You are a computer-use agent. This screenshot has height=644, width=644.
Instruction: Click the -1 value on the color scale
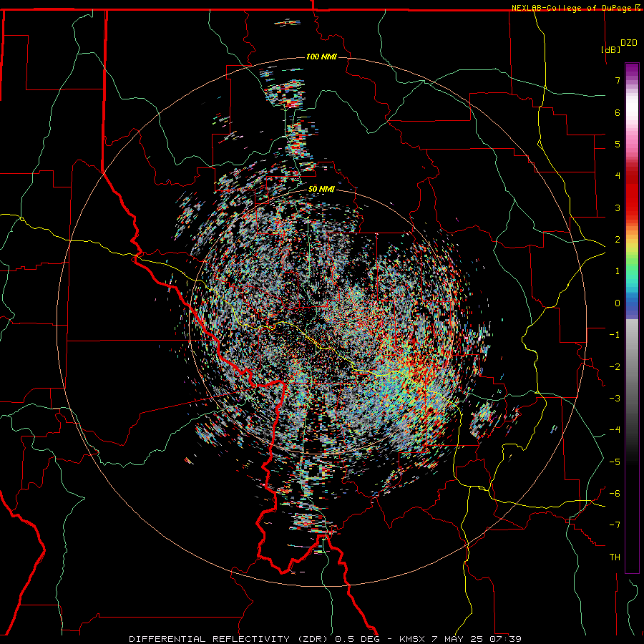click(x=615, y=335)
